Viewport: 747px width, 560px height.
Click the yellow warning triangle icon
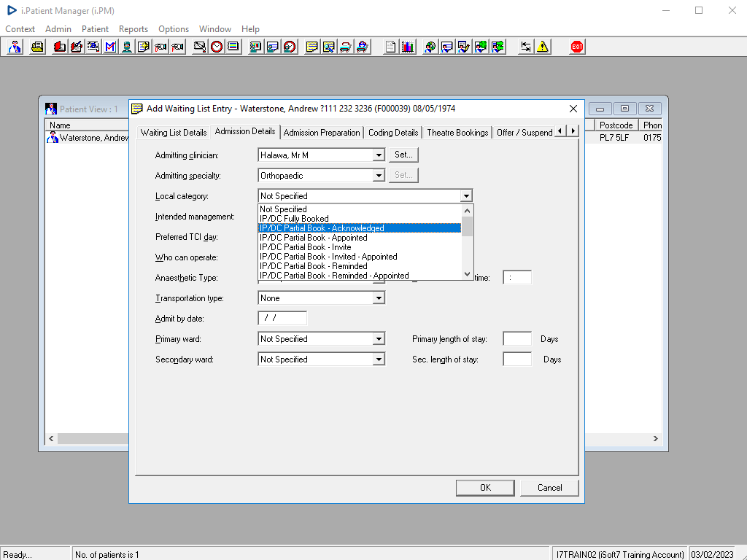[543, 47]
